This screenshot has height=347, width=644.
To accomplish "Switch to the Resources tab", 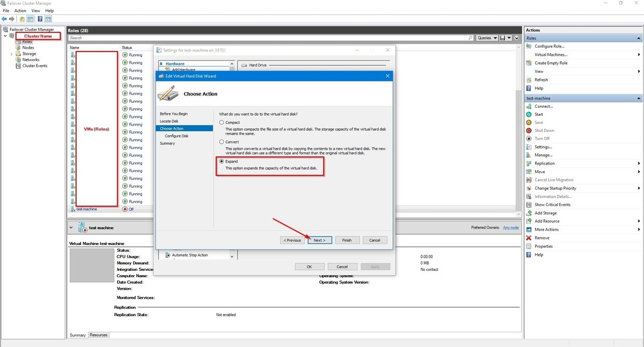I will pyautogui.click(x=99, y=335).
